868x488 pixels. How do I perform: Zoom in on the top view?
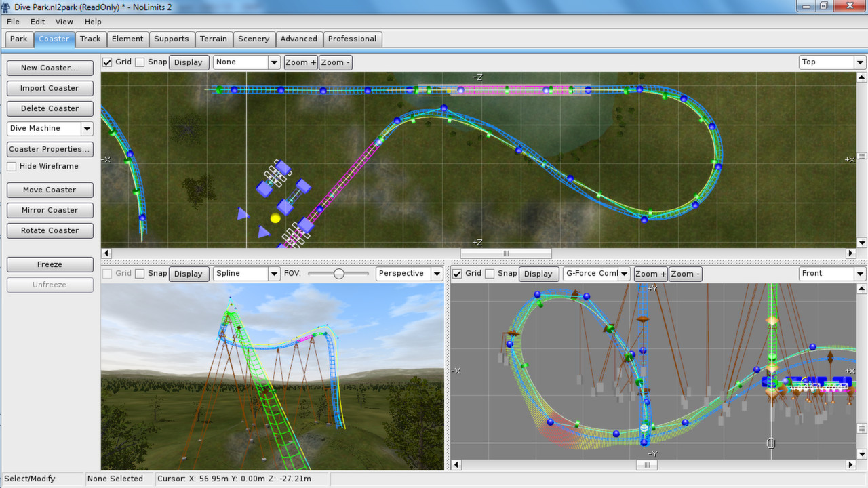[300, 62]
